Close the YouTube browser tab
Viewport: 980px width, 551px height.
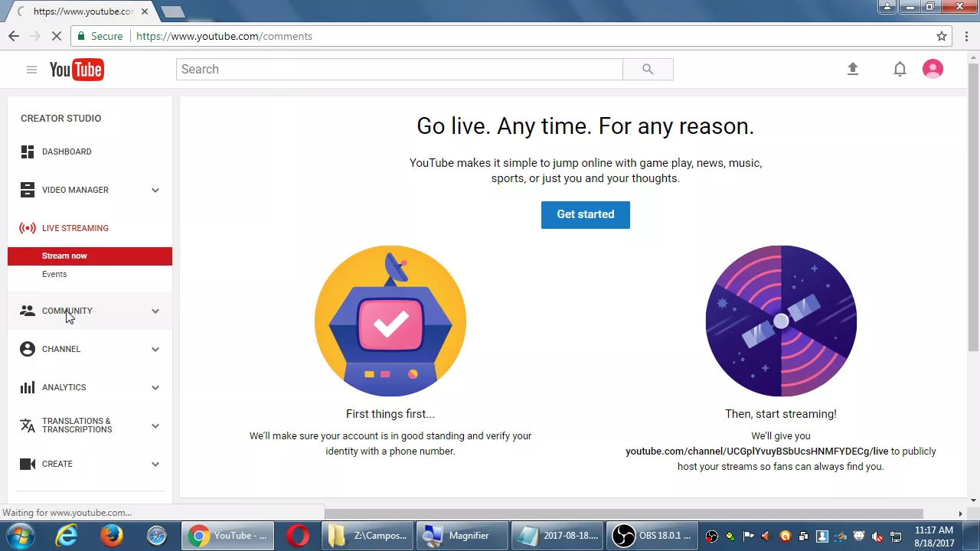144,11
